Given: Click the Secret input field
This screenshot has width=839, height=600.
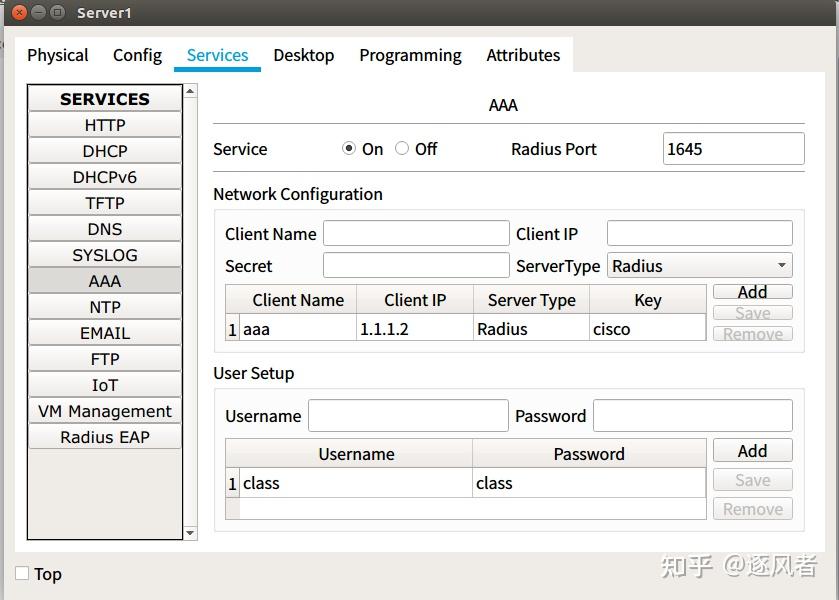Looking at the screenshot, I should coord(416,265).
